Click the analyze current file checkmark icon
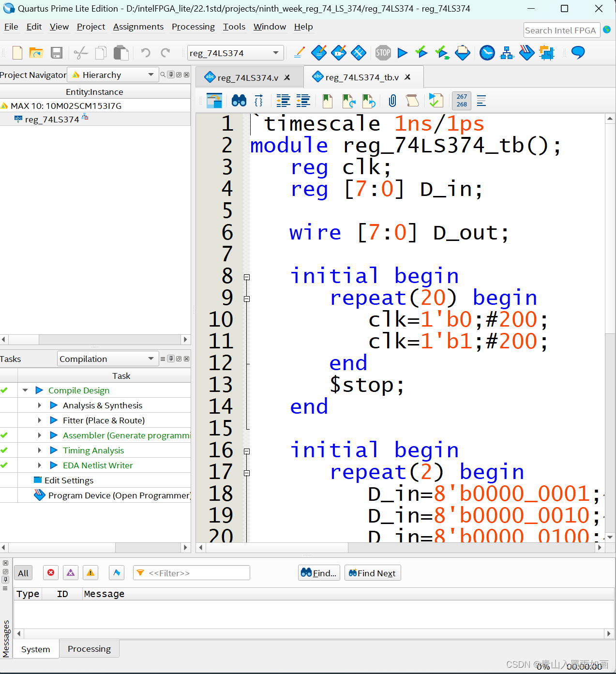616x674 pixels. (x=436, y=101)
